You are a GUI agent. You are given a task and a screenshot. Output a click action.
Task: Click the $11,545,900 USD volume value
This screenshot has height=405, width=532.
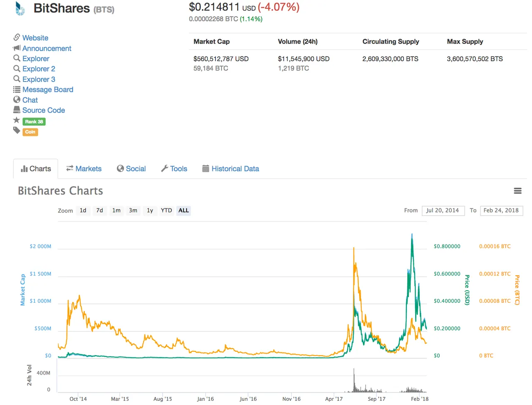(304, 59)
